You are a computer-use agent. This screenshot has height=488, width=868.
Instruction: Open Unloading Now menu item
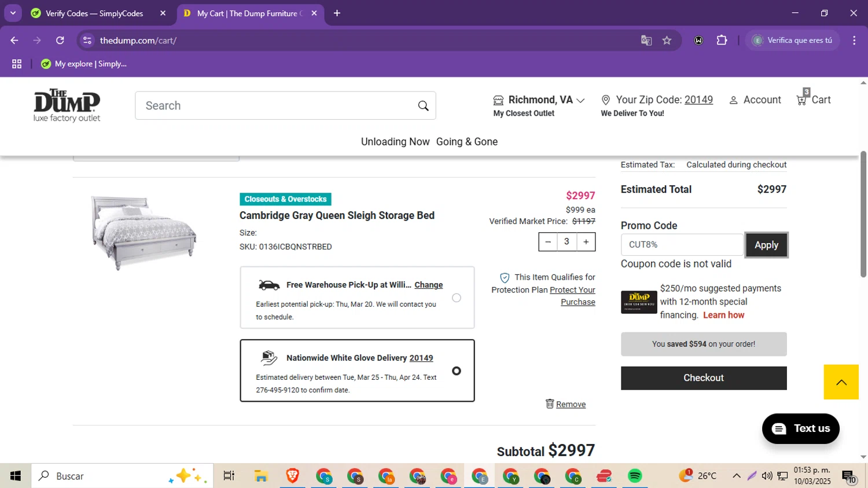pyautogui.click(x=395, y=142)
